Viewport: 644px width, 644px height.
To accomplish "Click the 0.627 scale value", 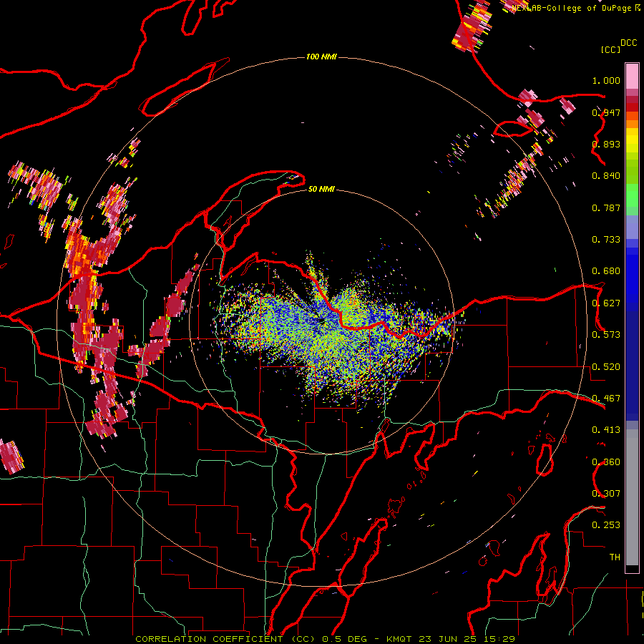I will (606, 303).
